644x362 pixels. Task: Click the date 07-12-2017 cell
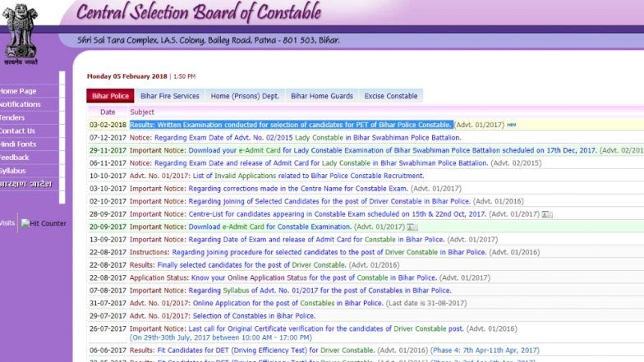click(108, 138)
